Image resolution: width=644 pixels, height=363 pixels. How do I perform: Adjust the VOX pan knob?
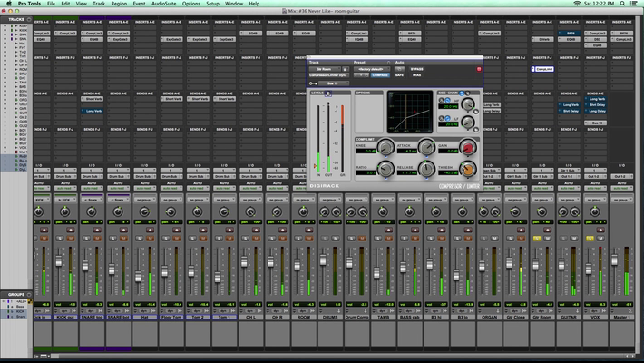coord(595,211)
